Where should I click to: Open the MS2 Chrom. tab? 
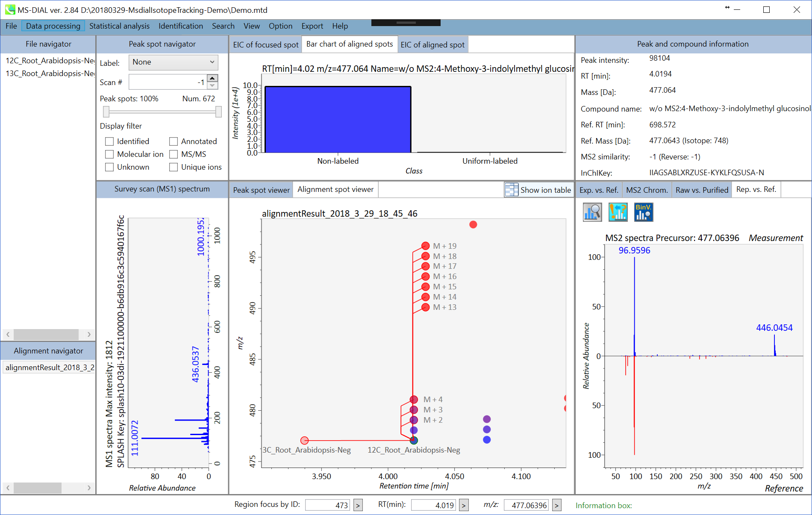tap(647, 190)
